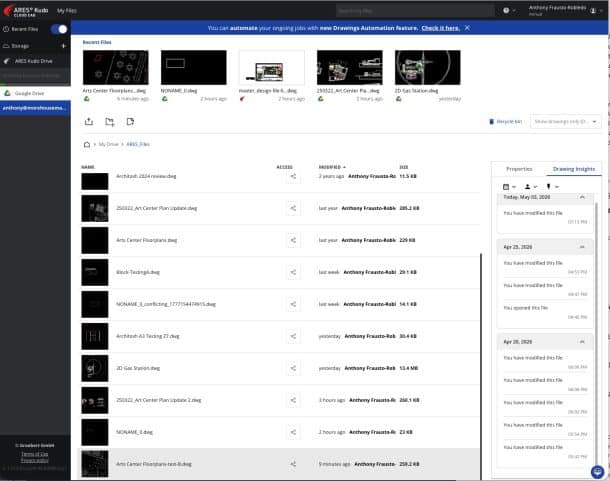Share the Block-Testing6.dwg file

click(293, 272)
